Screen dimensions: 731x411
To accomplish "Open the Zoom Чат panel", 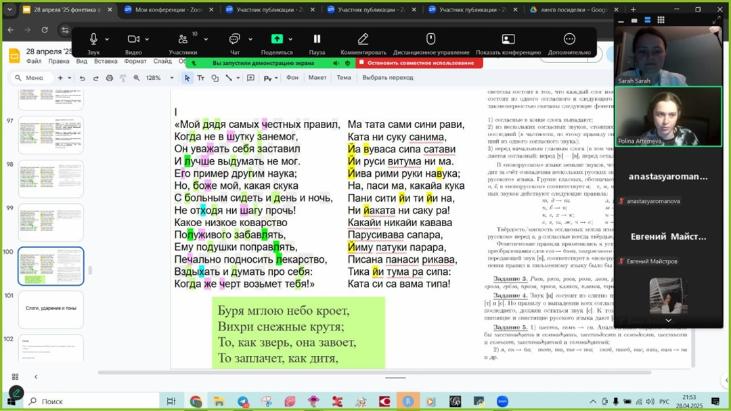I will 235,39.
